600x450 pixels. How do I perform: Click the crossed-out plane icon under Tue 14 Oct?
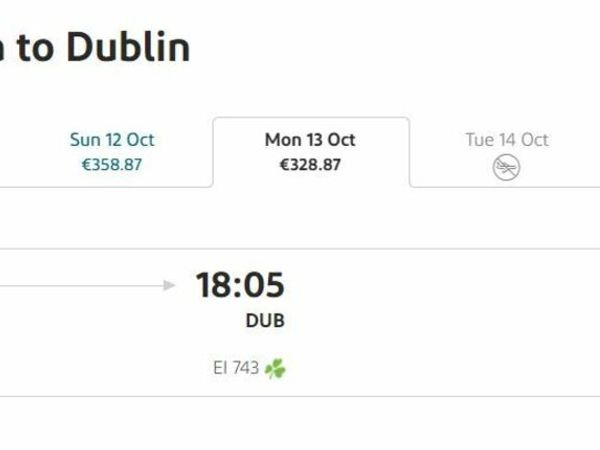coord(506,167)
